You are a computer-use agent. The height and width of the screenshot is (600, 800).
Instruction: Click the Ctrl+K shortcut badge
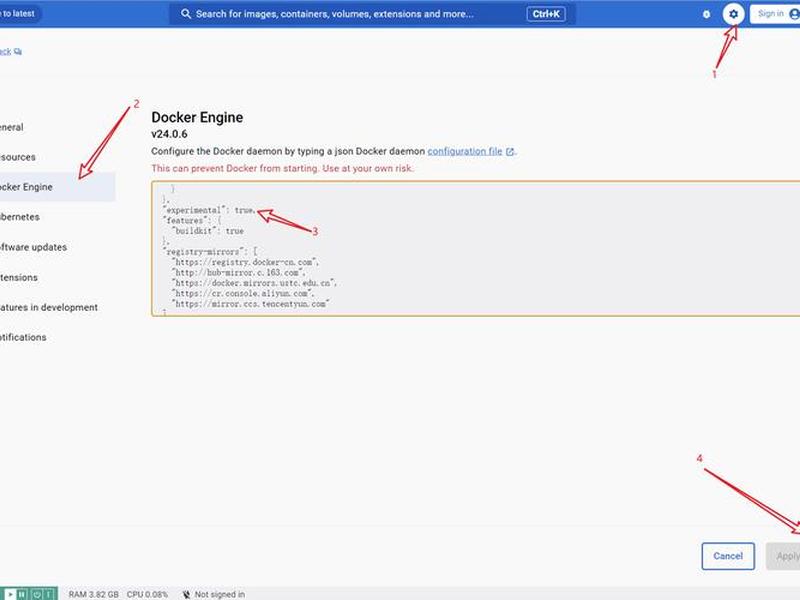tap(545, 14)
